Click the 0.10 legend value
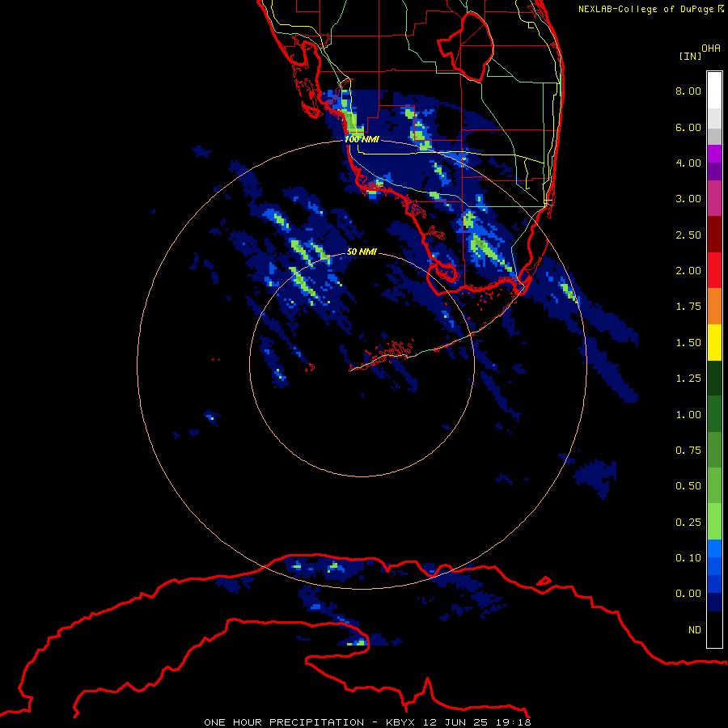This screenshot has height=728, width=728. coord(688,558)
